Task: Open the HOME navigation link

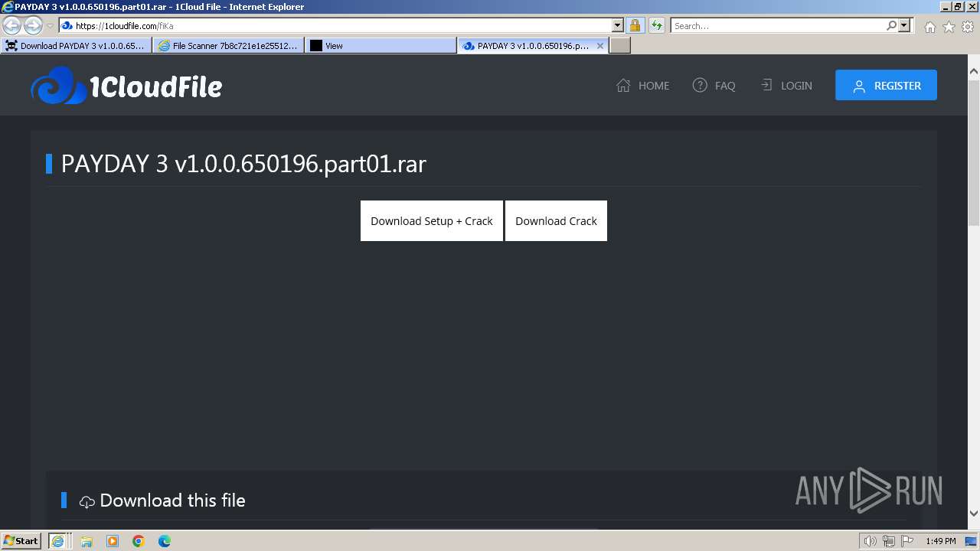Action: tap(643, 86)
